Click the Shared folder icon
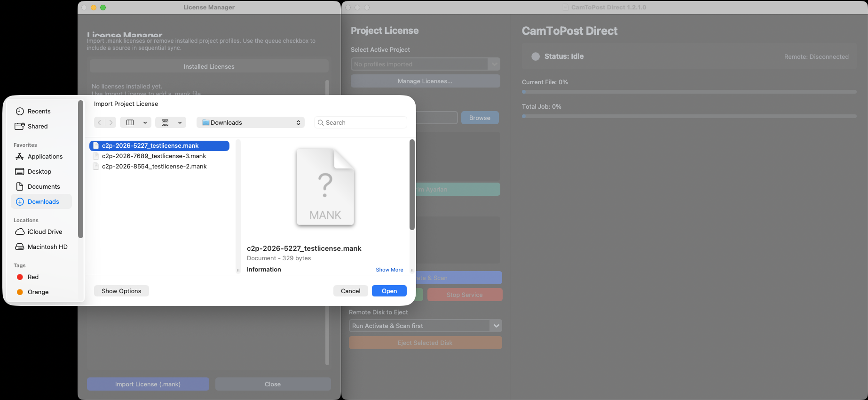 (20, 126)
